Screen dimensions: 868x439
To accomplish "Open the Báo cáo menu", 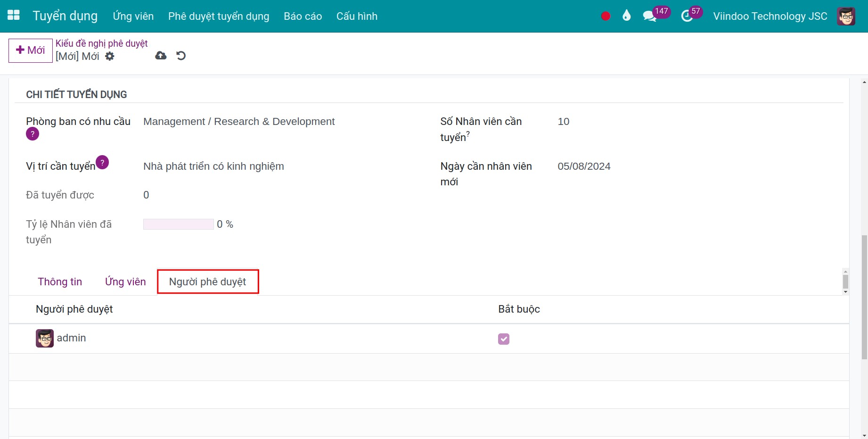I will coord(303,17).
